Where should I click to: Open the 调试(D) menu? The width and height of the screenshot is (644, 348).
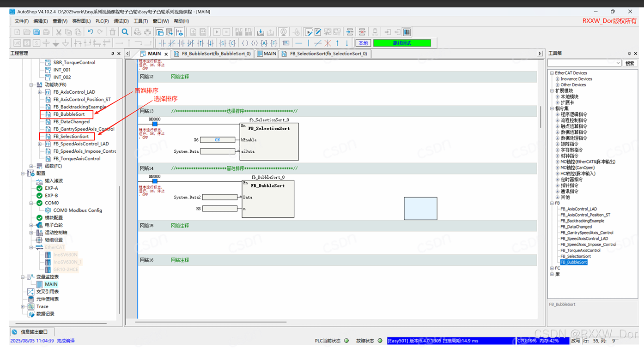pos(121,21)
